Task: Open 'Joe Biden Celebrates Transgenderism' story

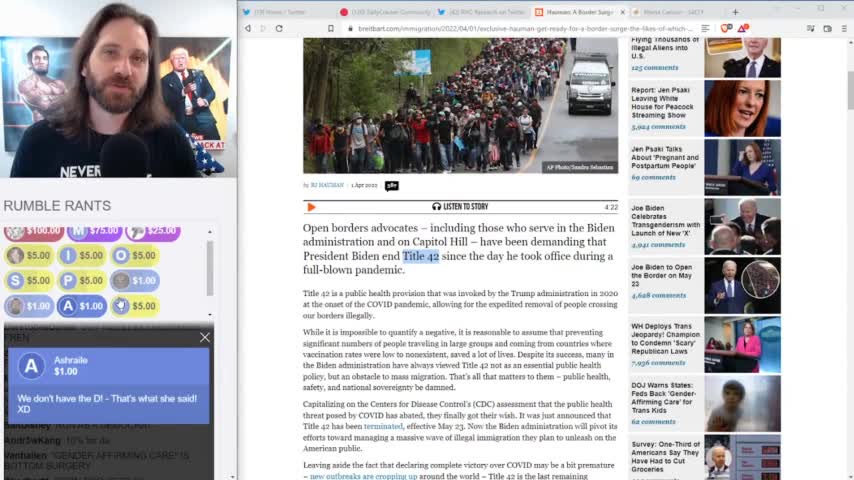Action: click(666, 221)
